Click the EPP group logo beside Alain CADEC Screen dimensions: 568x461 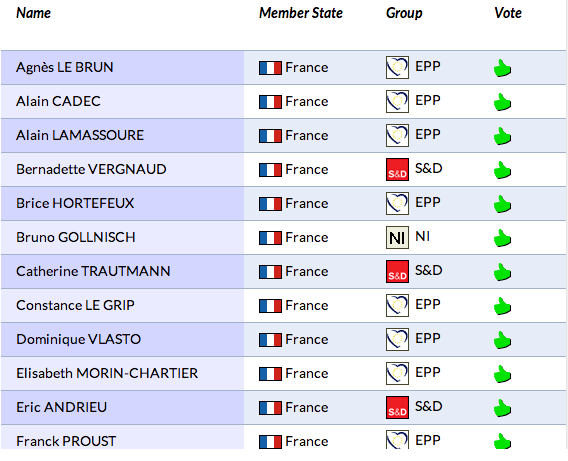tap(397, 101)
